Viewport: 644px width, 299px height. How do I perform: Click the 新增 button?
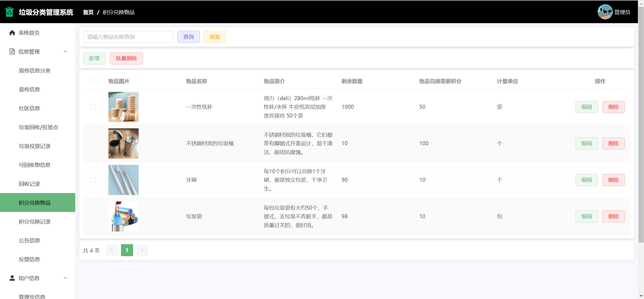(94, 58)
